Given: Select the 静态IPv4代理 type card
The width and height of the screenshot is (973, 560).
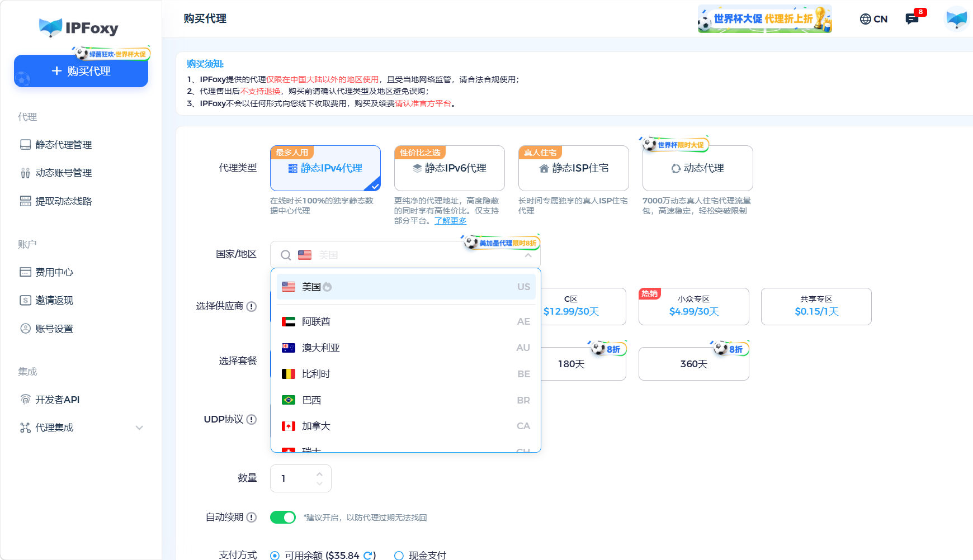Looking at the screenshot, I should point(325,168).
